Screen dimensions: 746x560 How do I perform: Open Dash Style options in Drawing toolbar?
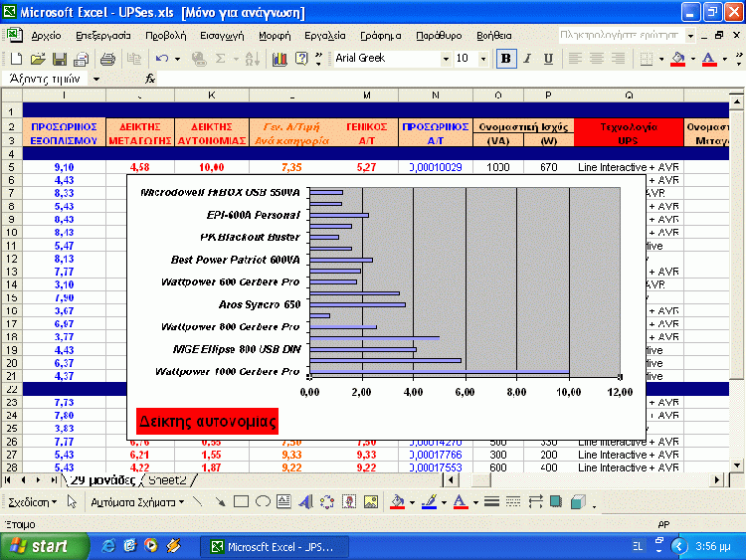513,502
